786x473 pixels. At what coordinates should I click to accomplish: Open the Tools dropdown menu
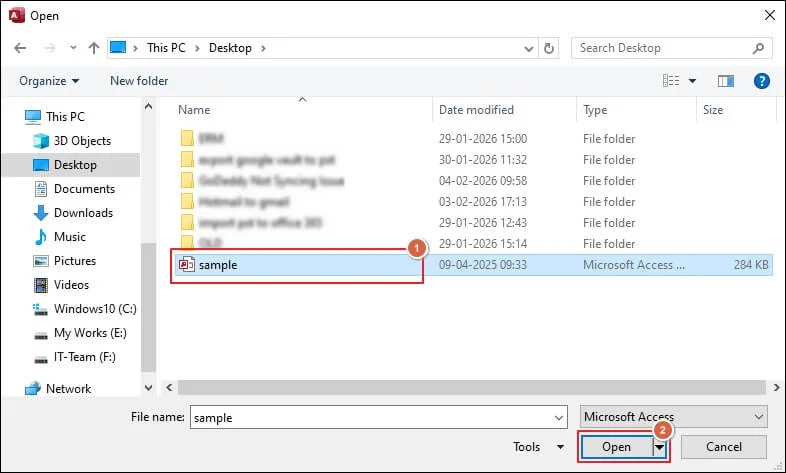(538, 447)
